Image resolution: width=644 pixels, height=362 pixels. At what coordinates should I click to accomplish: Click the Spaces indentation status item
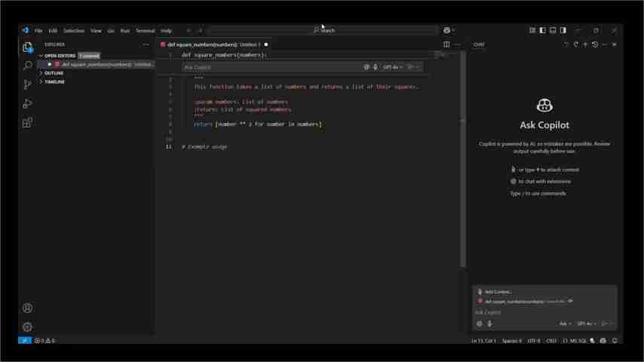click(x=512, y=341)
